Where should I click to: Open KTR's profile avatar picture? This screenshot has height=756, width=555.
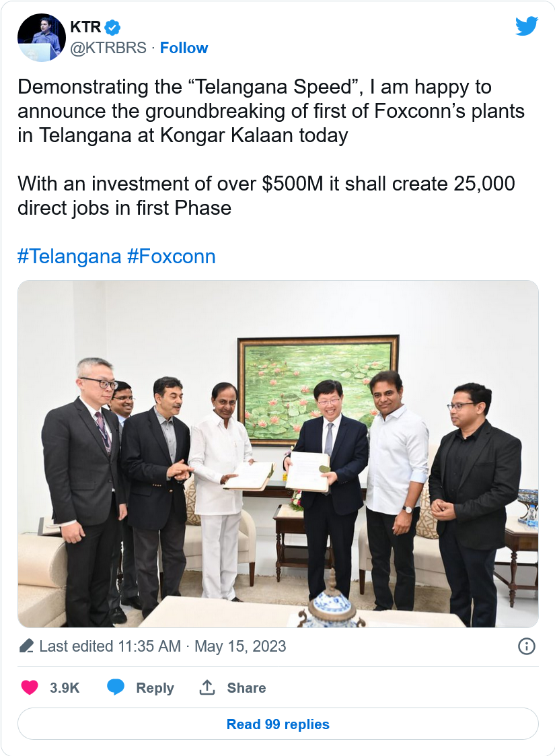pyautogui.click(x=41, y=38)
